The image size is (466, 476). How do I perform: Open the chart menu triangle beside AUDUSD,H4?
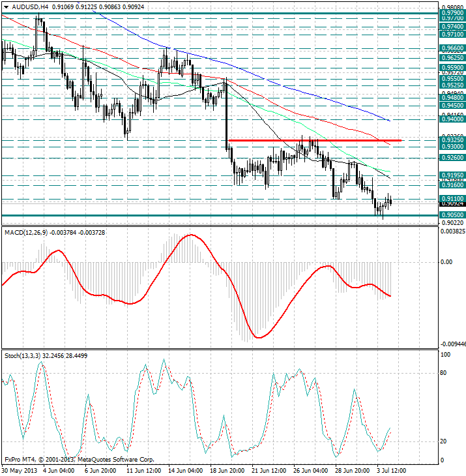pyautogui.click(x=6, y=7)
